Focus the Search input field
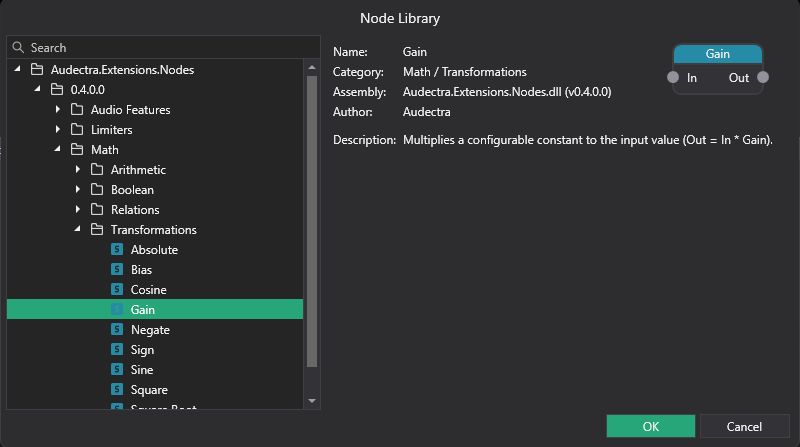800x447 pixels. coord(163,47)
